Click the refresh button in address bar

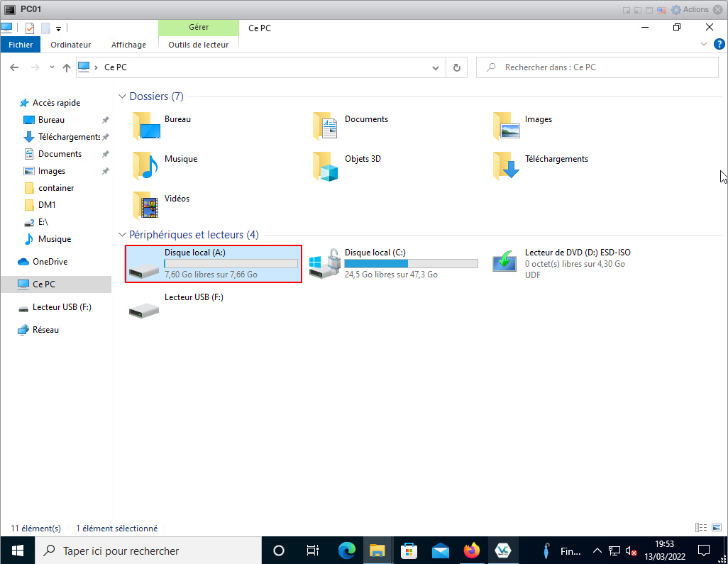coord(456,67)
